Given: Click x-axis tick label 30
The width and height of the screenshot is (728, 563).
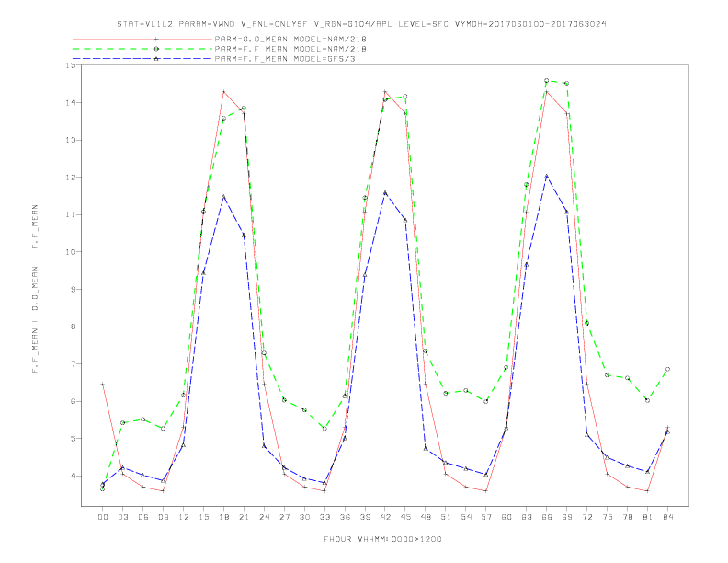Looking at the screenshot, I should (x=304, y=517).
